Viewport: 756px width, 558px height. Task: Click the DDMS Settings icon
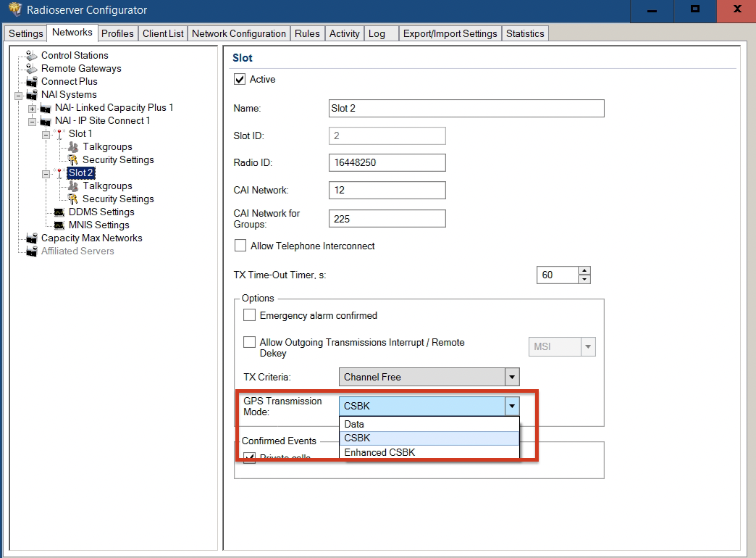(x=59, y=212)
